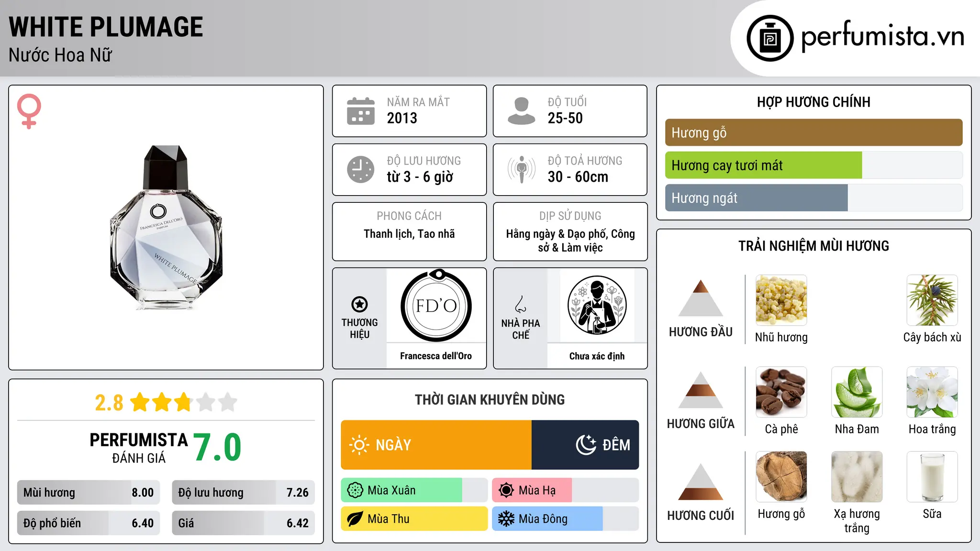980x551 pixels.
Task: Select the Cây bách xù note image
Action: [932, 300]
